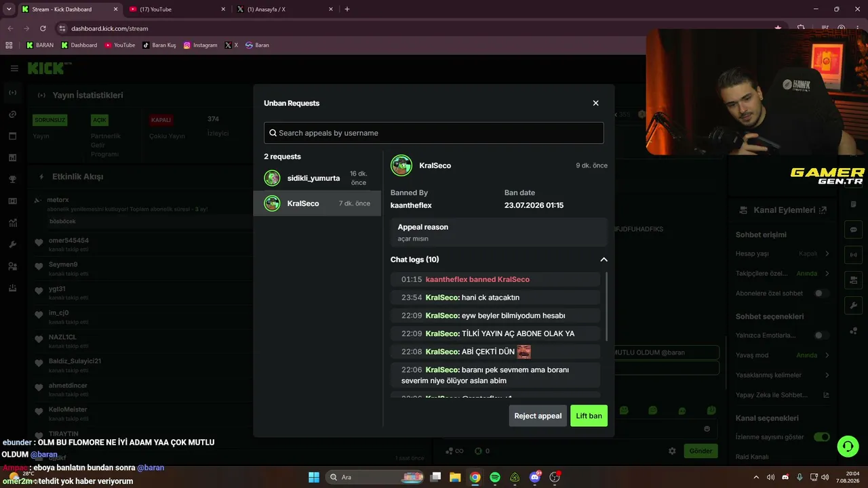Pop out the Kanal Eylemleri panel
Viewport: 868px width, 488px height.
click(823, 210)
